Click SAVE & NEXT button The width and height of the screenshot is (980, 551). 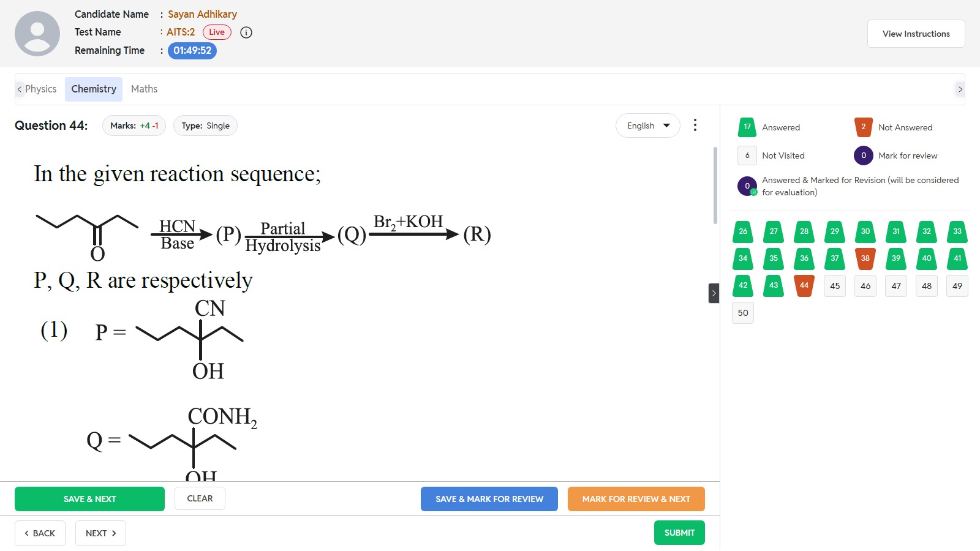(x=89, y=499)
